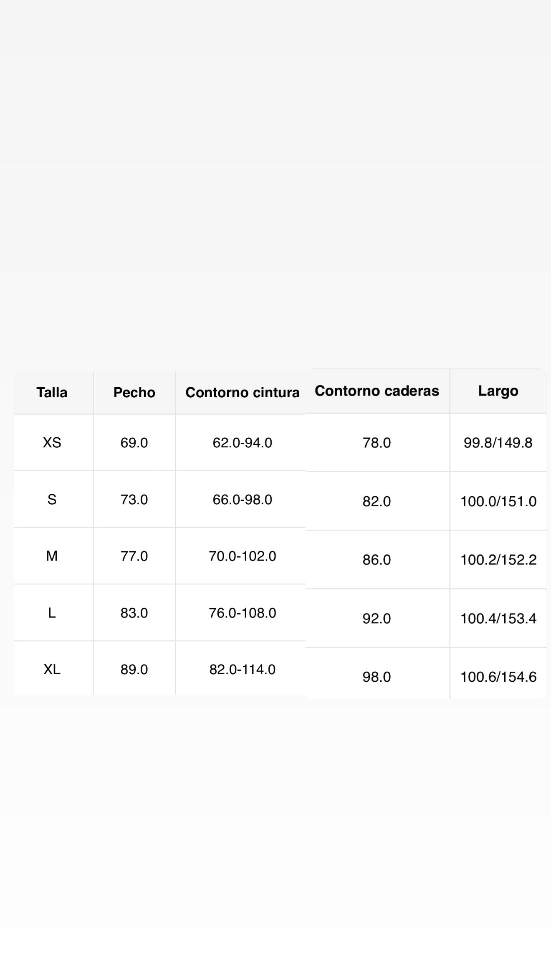Select the Pecho column header
This screenshot has height=980, width=551.
(134, 393)
